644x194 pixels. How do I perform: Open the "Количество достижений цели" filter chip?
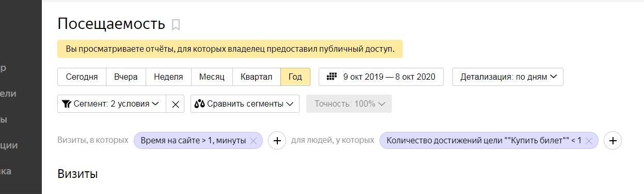(x=483, y=141)
